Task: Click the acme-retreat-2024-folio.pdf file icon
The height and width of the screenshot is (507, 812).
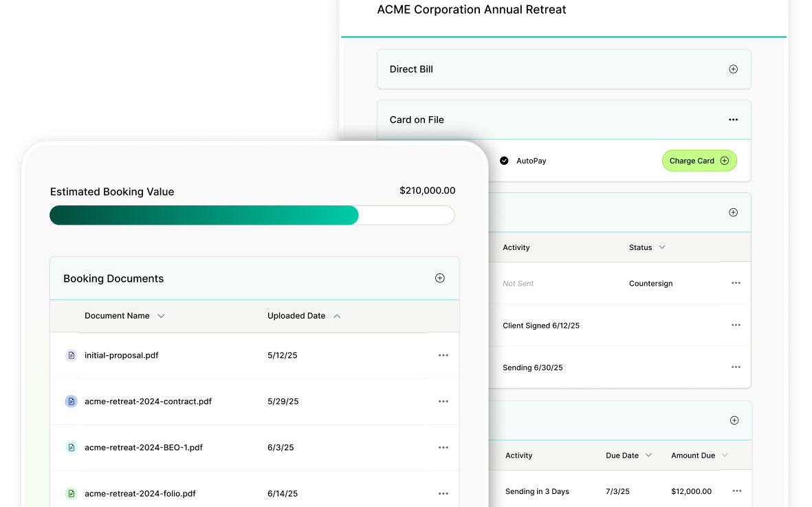Action: [x=71, y=493]
